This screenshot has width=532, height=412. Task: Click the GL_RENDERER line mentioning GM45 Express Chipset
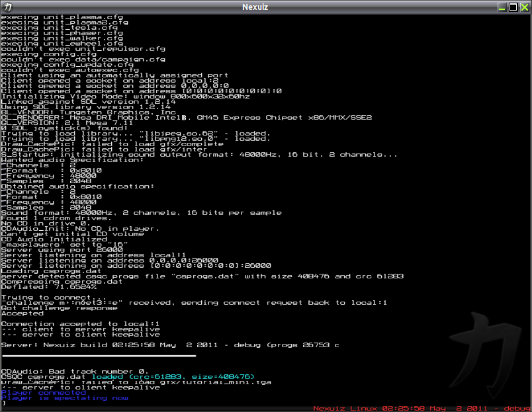pos(187,118)
